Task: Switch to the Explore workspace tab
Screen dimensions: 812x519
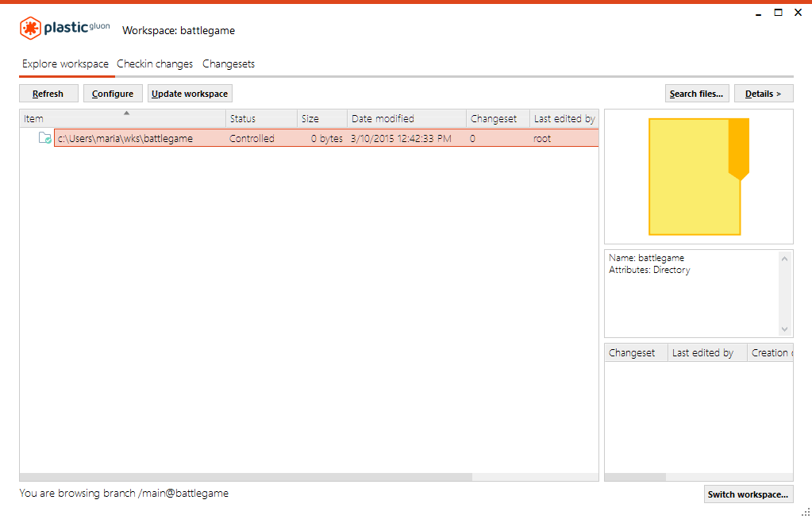Action: tap(65, 63)
